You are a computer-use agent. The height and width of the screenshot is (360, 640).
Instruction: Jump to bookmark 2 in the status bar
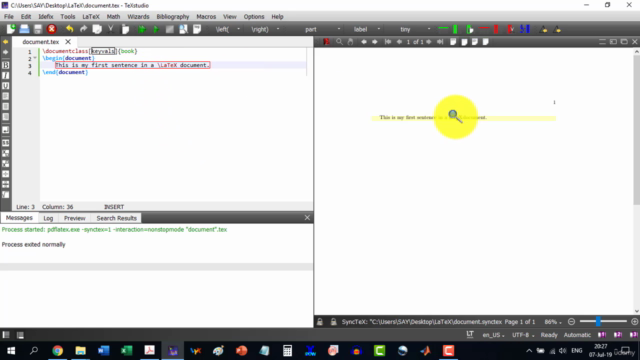pyautogui.click(x=618, y=335)
